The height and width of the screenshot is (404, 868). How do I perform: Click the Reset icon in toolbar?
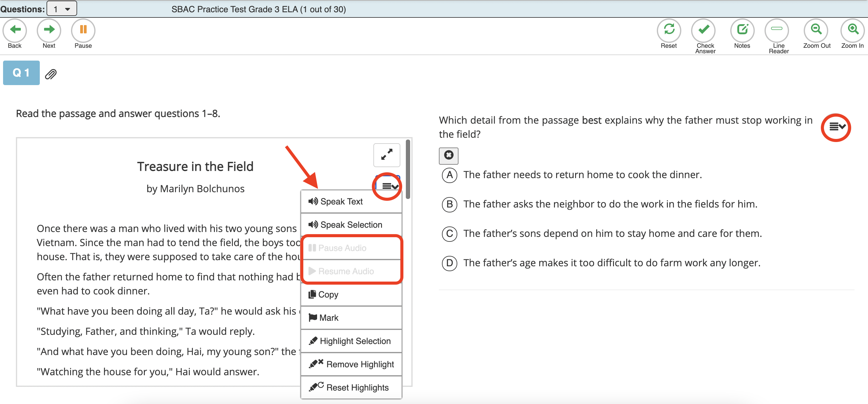click(x=668, y=30)
